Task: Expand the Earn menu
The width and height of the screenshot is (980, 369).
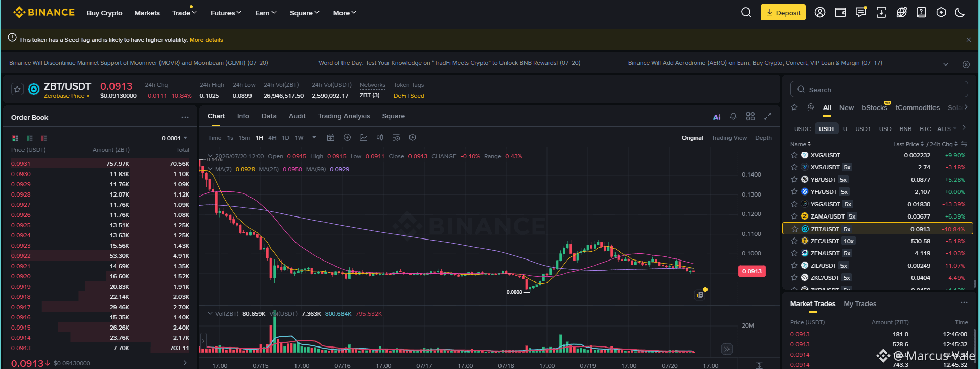Action: [x=265, y=13]
